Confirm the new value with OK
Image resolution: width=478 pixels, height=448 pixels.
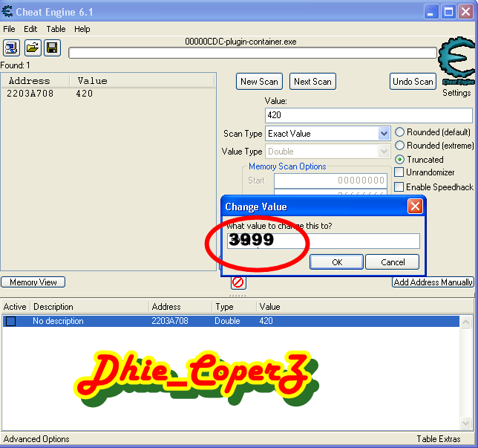(337, 262)
